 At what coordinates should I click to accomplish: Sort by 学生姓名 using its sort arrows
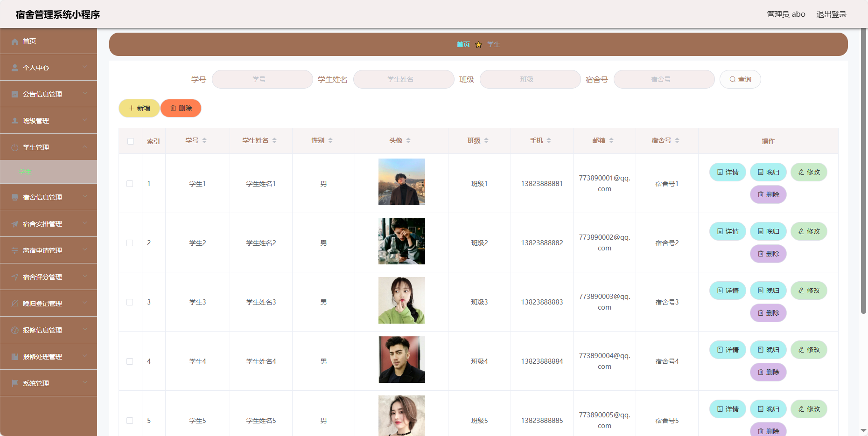[x=274, y=141]
